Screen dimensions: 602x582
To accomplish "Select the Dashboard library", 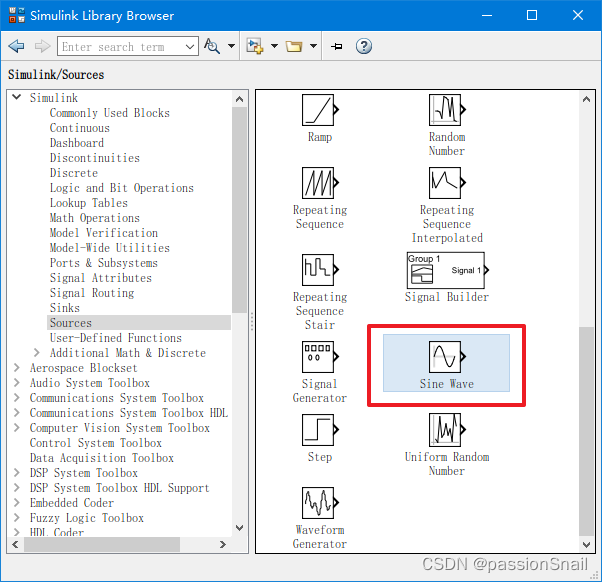I will (76, 143).
